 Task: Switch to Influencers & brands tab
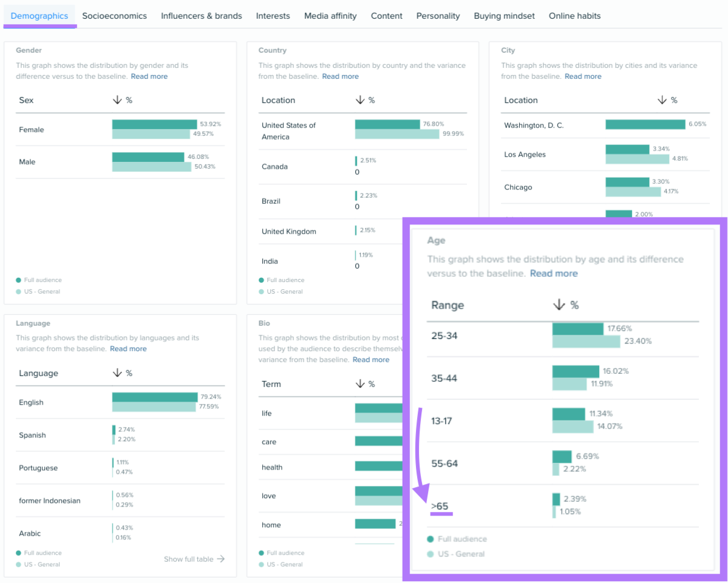(201, 16)
